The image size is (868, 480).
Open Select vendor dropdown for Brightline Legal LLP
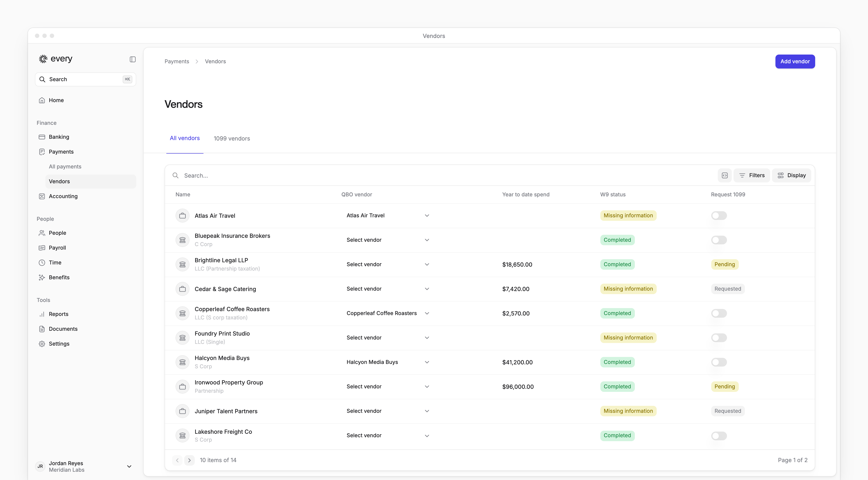pyautogui.click(x=388, y=264)
